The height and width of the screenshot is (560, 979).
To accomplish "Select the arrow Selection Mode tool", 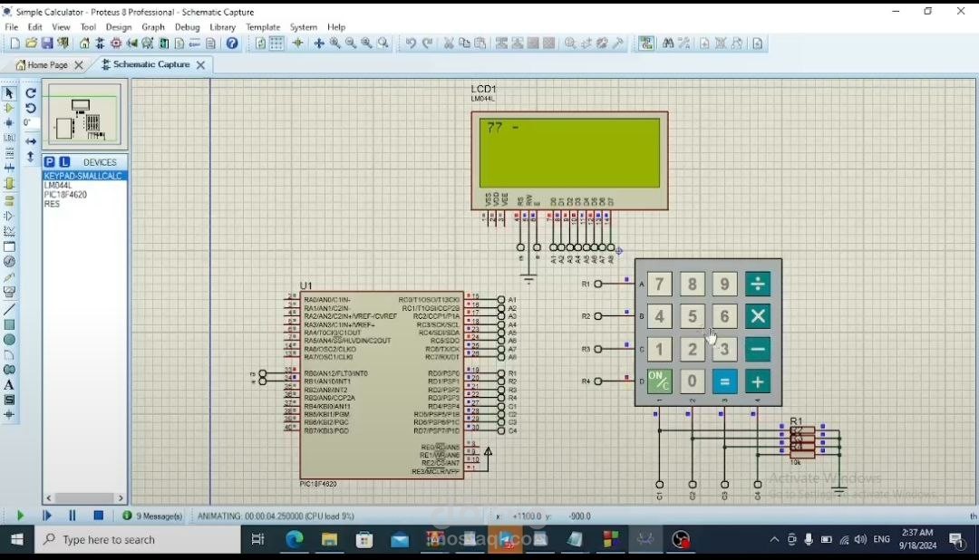I will pyautogui.click(x=9, y=93).
